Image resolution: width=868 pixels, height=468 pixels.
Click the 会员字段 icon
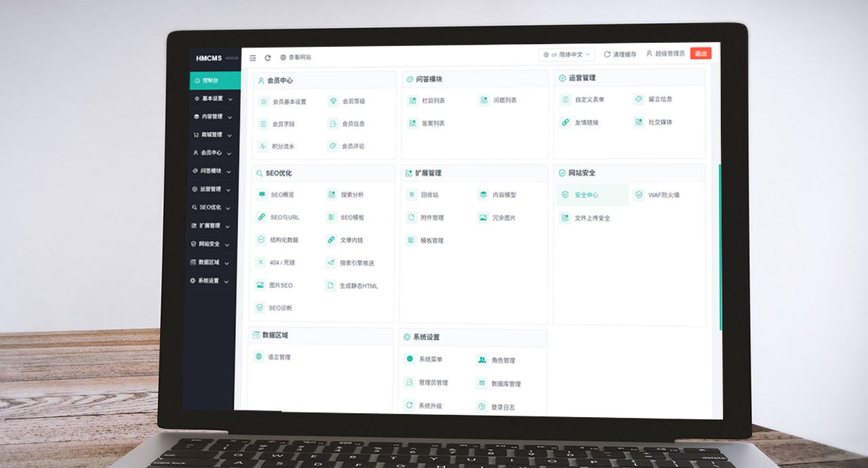(264, 124)
